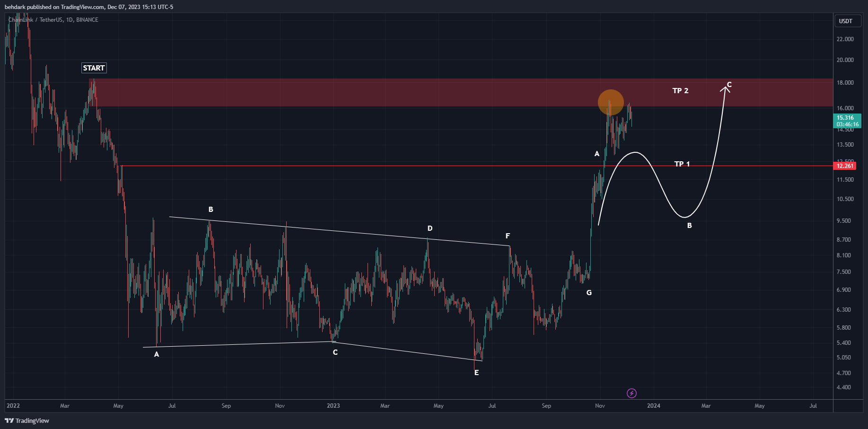The height and width of the screenshot is (429, 868).
Task: Click the 5.050 price axis value
Action: pyautogui.click(x=844, y=358)
